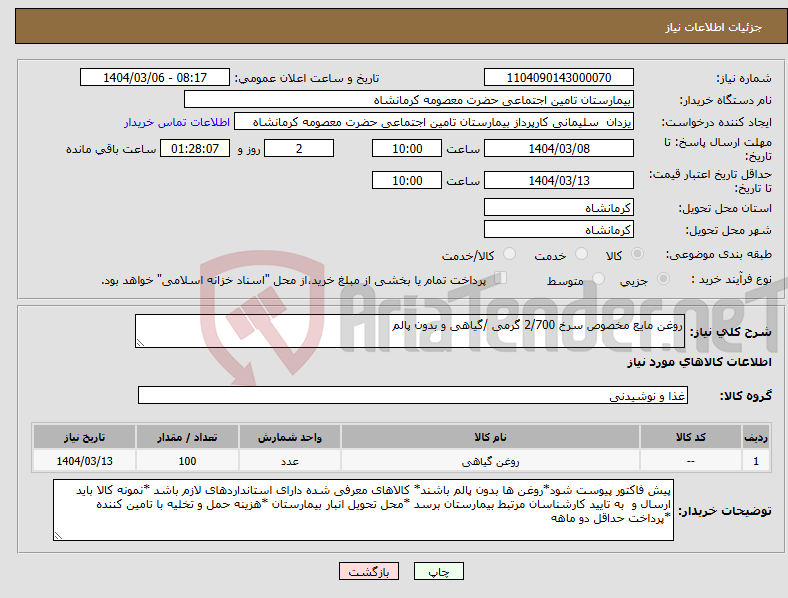Screen dimensions: 788x598
Task: Click the ردیف column header
Action: pos(756,437)
